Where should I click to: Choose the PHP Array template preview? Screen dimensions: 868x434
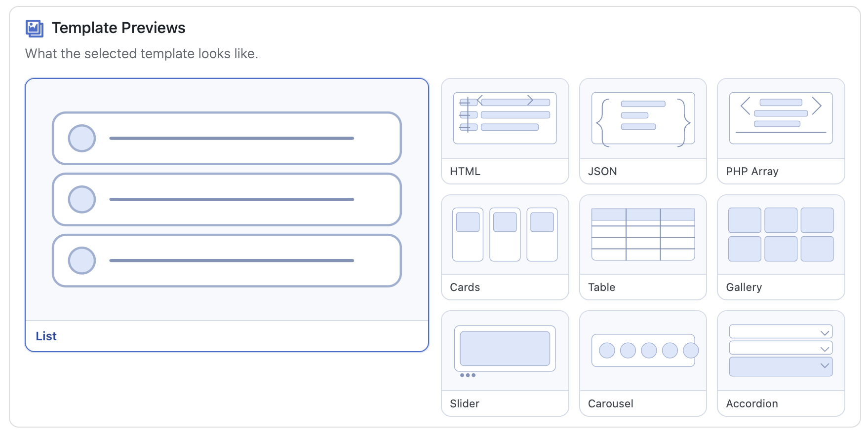click(x=781, y=131)
